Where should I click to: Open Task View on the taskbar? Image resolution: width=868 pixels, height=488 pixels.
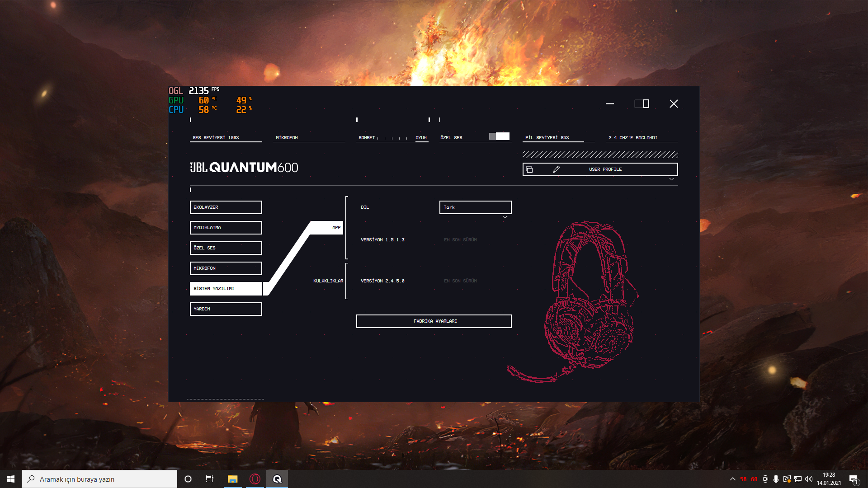click(210, 479)
